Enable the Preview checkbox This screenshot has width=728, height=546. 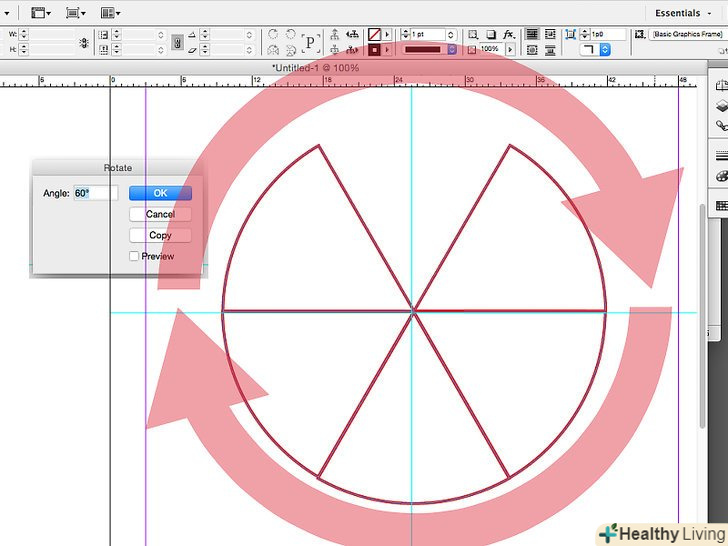(135, 256)
